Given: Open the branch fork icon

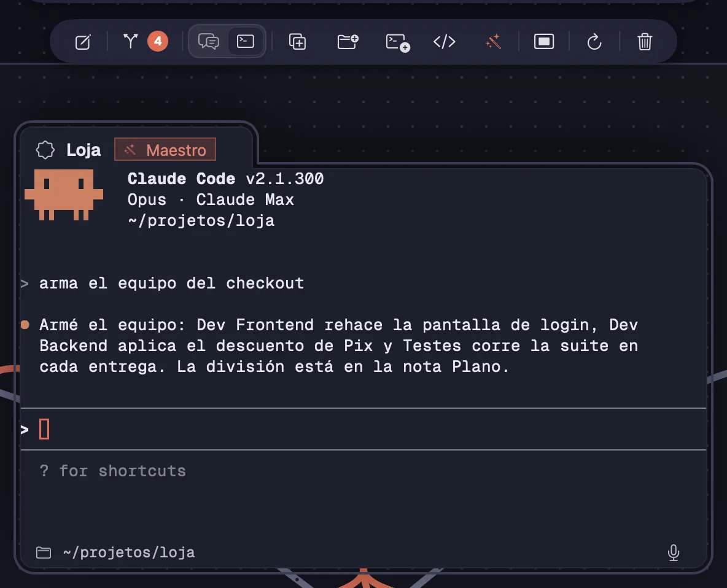Looking at the screenshot, I should [131, 41].
